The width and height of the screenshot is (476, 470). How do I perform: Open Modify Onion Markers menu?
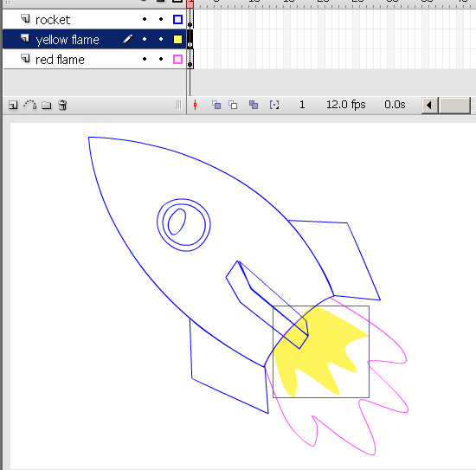point(274,105)
